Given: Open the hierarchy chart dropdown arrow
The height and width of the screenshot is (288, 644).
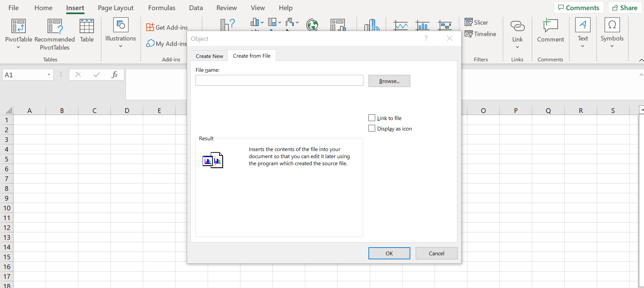Looking at the screenshot, I should 280,23.
